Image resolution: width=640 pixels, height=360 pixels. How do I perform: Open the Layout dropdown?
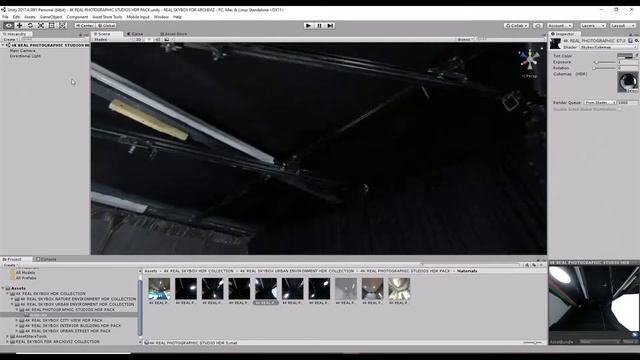pyautogui.click(x=622, y=25)
